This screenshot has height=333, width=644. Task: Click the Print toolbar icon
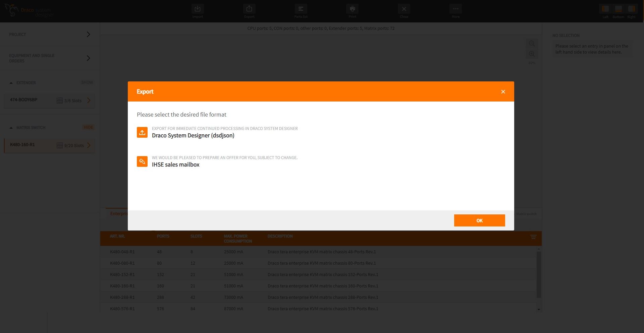352,9
